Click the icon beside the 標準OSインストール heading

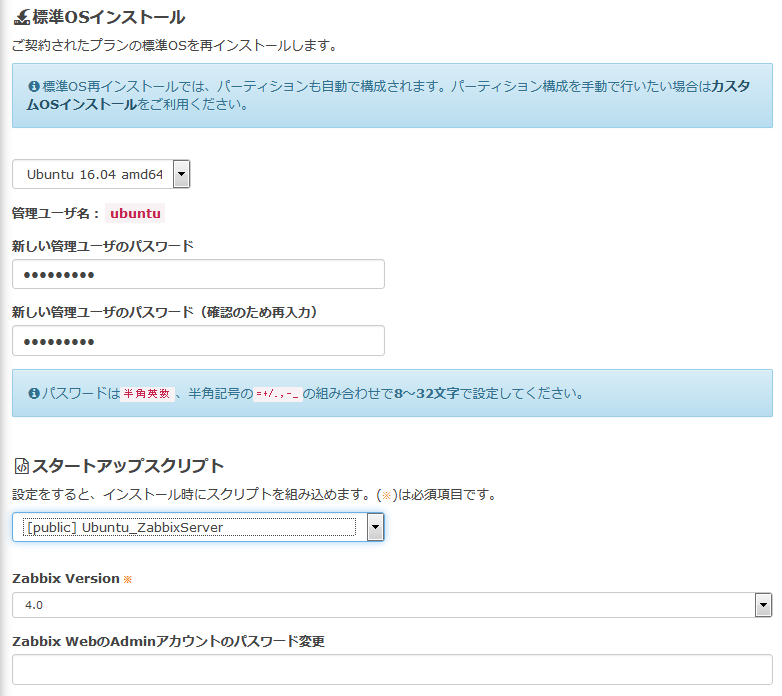tap(21, 17)
